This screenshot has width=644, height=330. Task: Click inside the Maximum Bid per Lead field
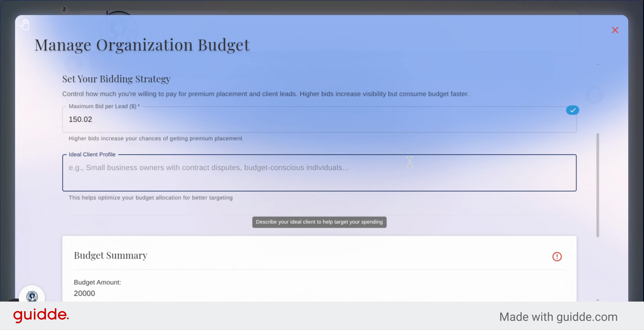click(319, 119)
